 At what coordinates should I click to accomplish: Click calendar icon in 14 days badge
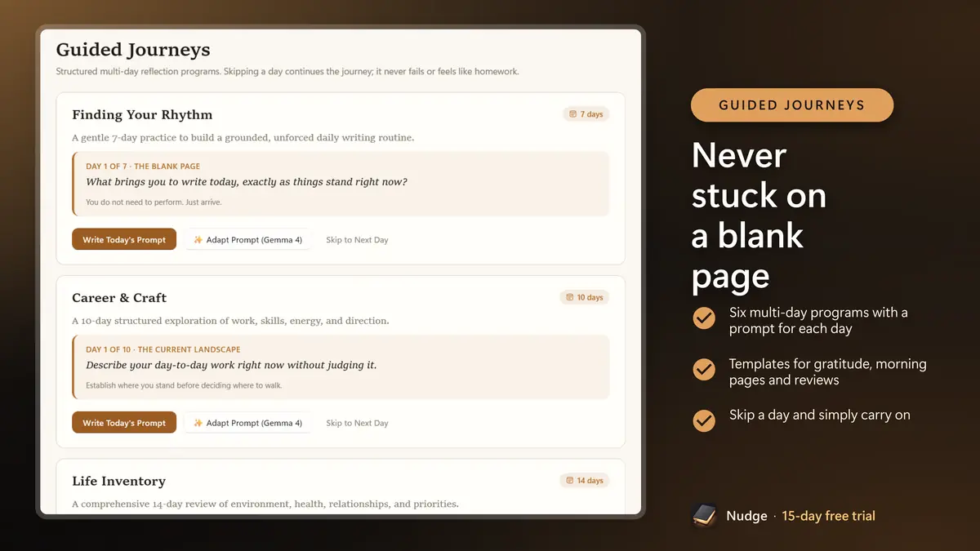(569, 481)
